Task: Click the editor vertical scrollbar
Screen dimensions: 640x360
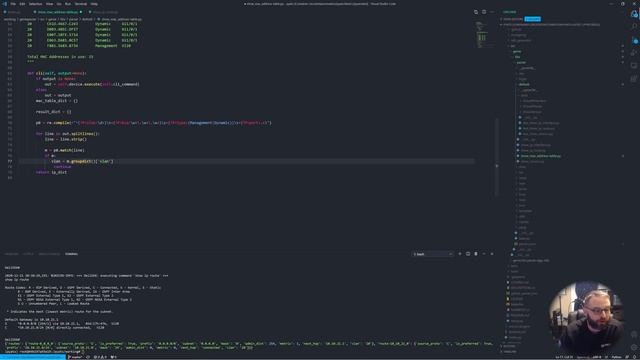Action: pyautogui.click(x=497, y=157)
